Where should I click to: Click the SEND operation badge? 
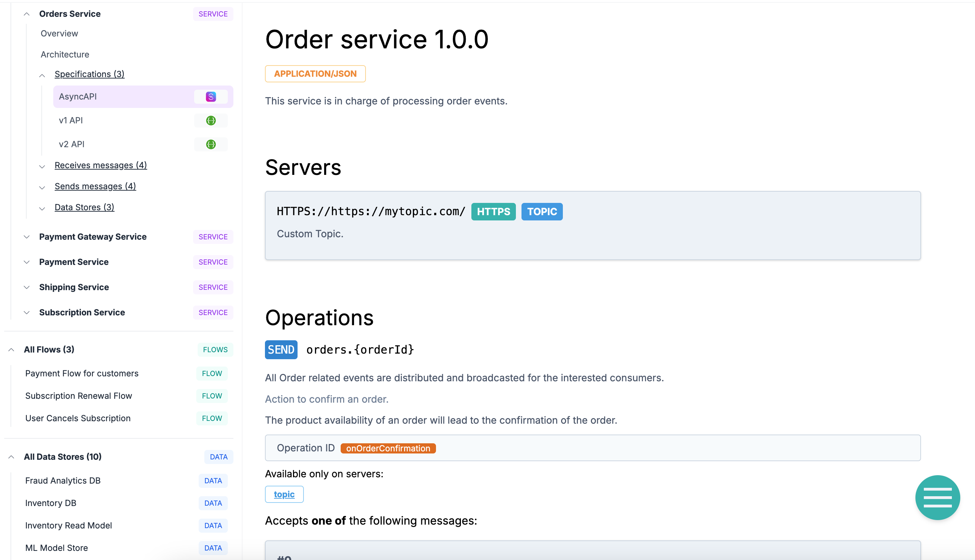point(281,350)
